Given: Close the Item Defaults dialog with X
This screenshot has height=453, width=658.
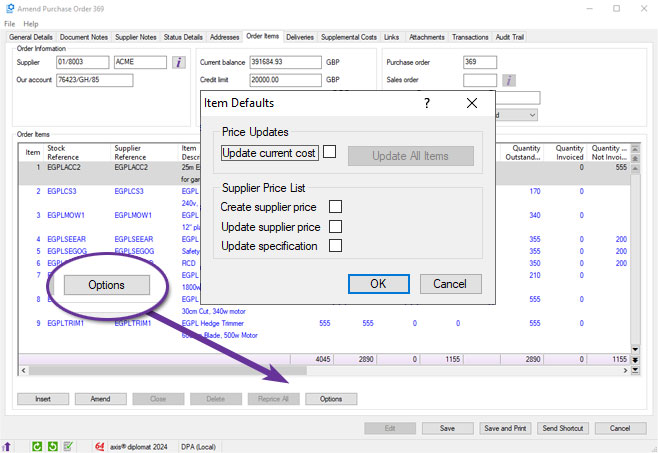Looking at the screenshot, I should pos(472,103).
